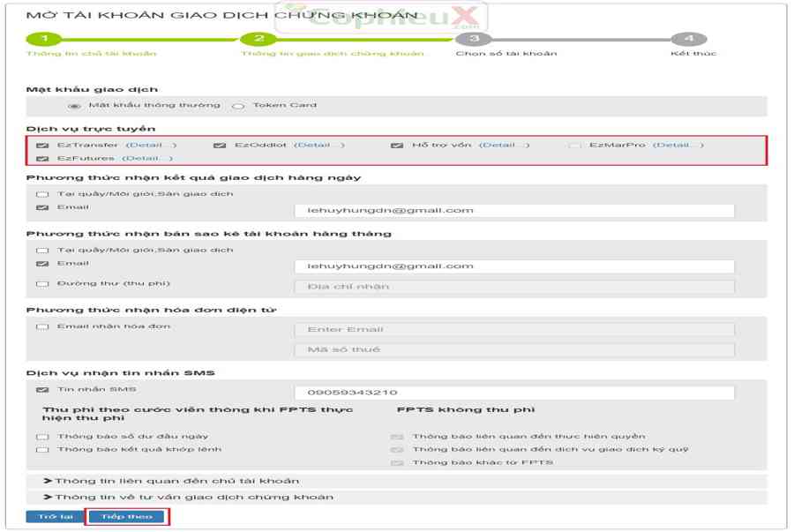The height and width of the screenshot is (532, 794).
Task: Select Token Card radio option
Action: click(238, 106)
